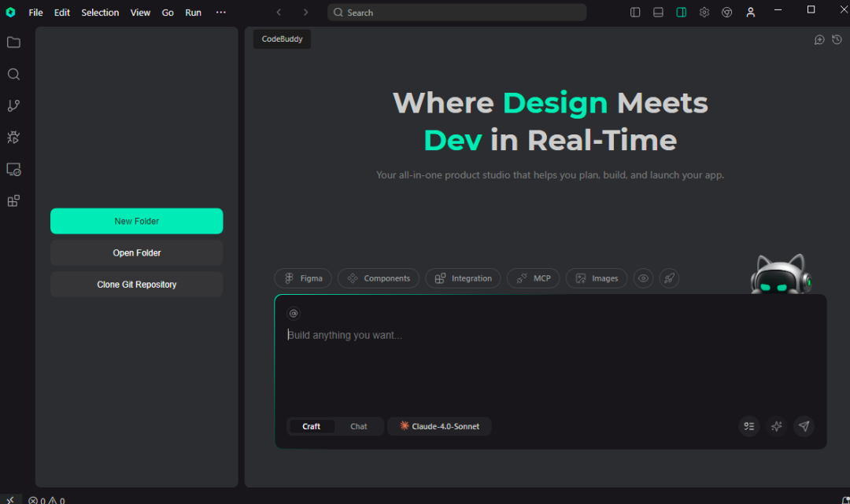
Task: Open the Chrome browser icon in title bar
Action: (x=727, y=13)
